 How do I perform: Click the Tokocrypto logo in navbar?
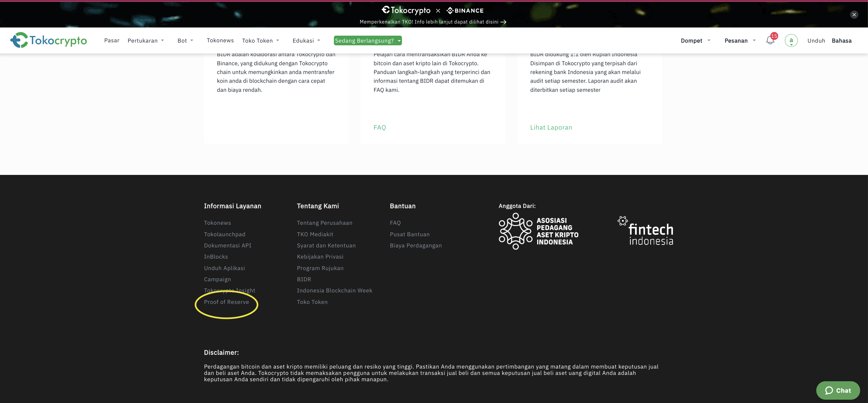[x=48, y=40]
